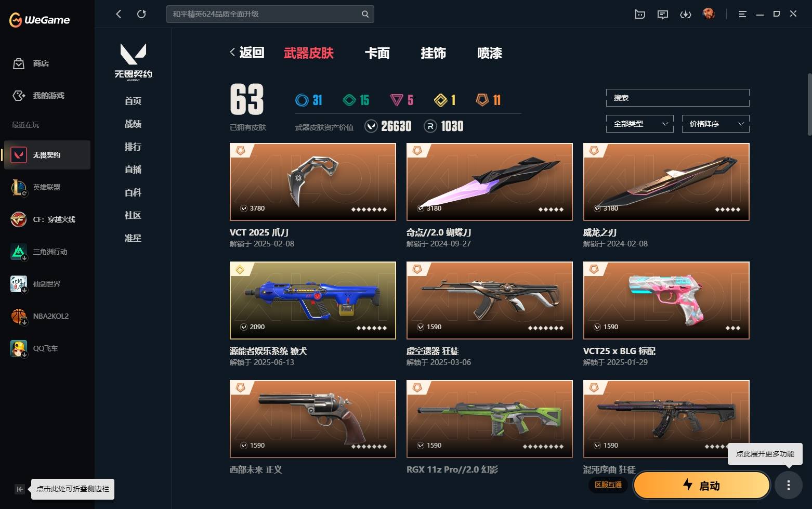
Task: Switch to the 喷漆 tab
Action: click(490, 53)
